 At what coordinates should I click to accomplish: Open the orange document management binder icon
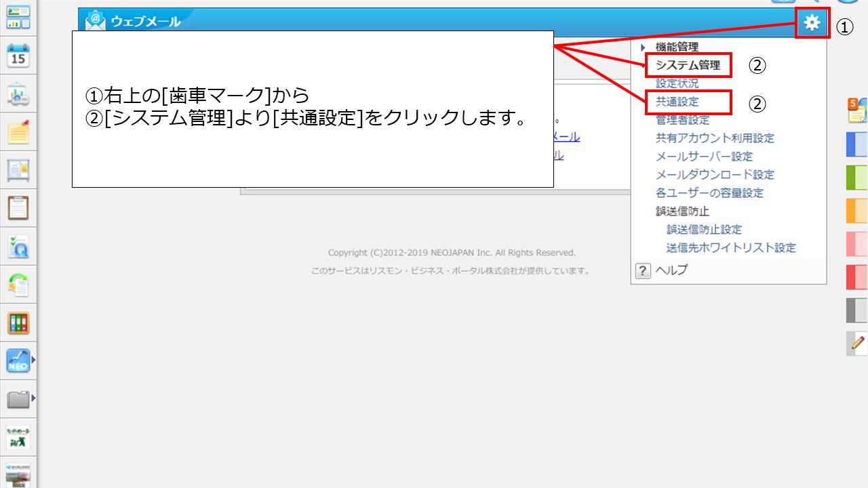coord(18,323)
